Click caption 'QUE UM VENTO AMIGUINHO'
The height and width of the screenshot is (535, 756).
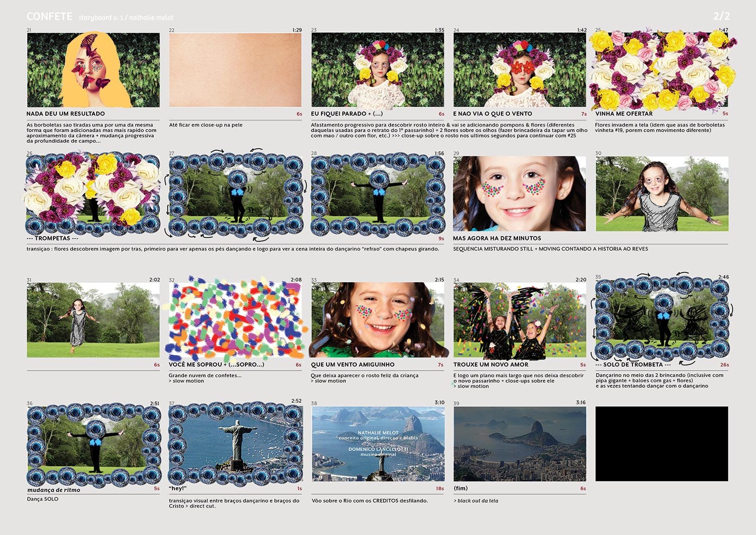(x=353, y=365)
